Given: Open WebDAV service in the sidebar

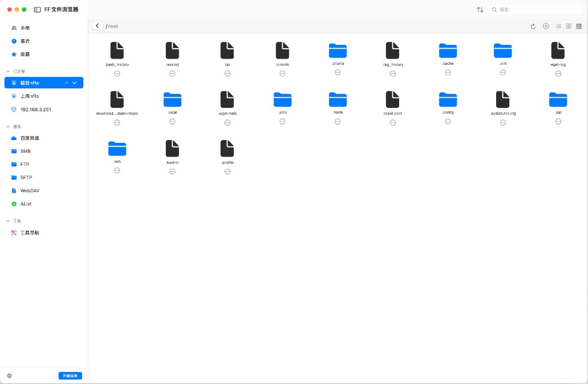Looking at the screenshot, I should click(x=29, y=191).
